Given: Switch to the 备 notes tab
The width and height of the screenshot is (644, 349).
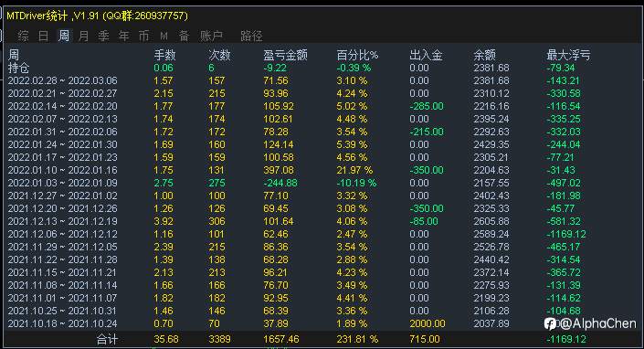Looking at the screenshot, I should pos(184,37).
